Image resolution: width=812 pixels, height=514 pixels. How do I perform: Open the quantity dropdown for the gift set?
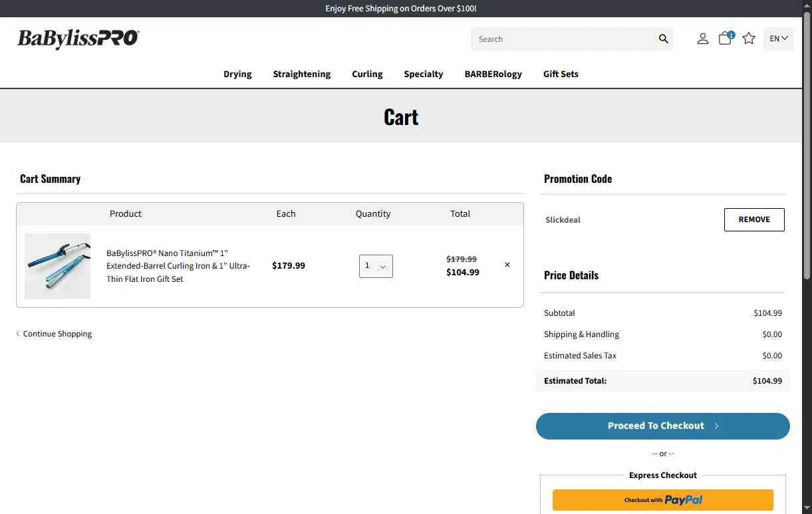point(376,266)
